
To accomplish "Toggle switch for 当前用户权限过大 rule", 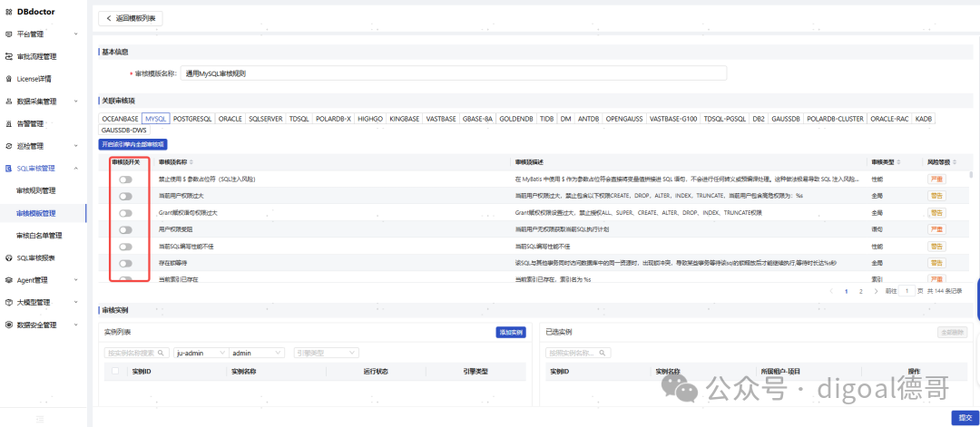I will click(x=125, y=196).
